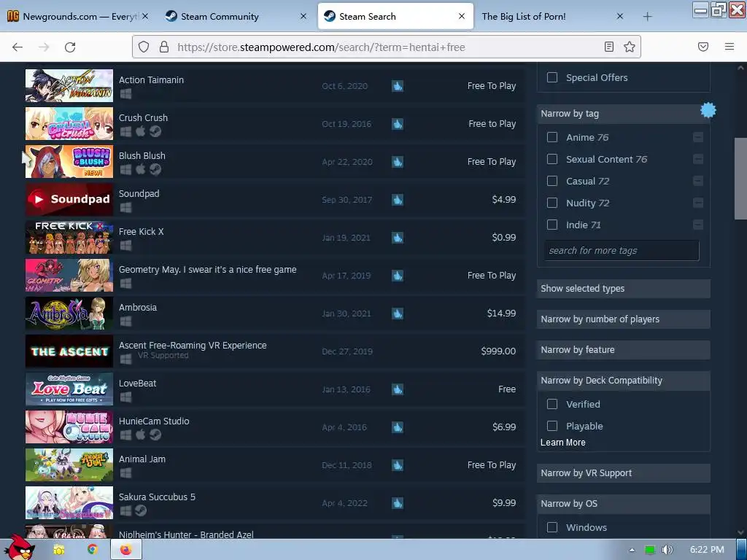Go back using the browser back arrow
The width and height of the screenshot is (747, 560).
click(18, 47)
